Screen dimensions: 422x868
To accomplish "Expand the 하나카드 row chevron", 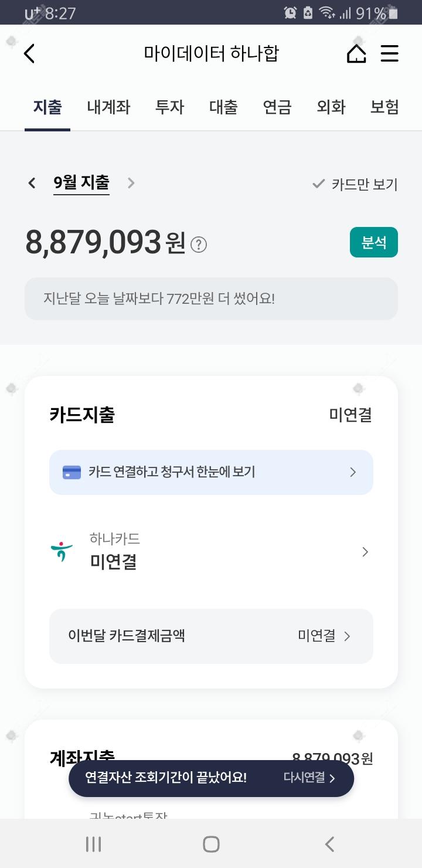I will click(365, 552).
